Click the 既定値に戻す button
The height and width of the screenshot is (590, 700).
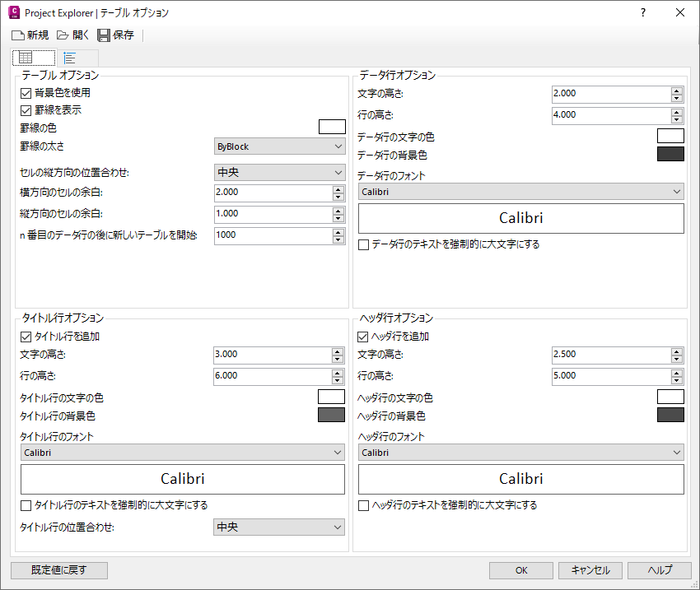point(59,570)
